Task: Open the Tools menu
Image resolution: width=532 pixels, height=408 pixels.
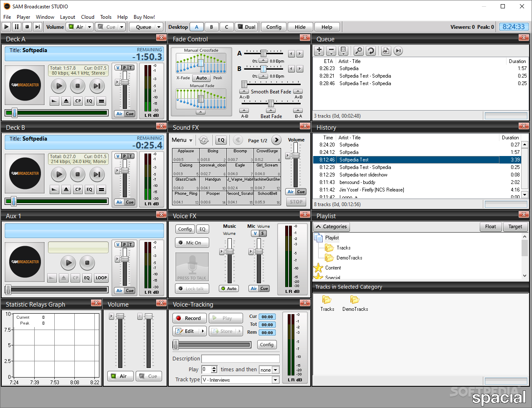Action: click(106, 17)
